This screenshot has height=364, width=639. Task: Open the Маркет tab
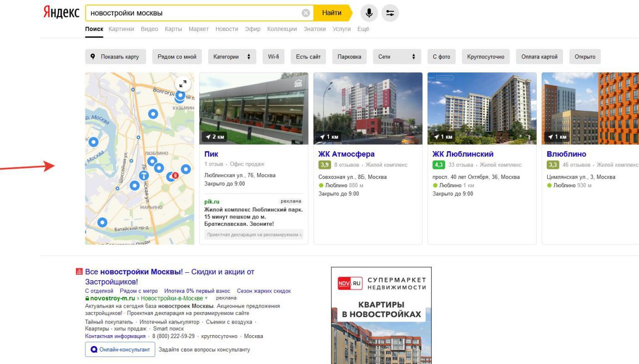pyautogui.click(x=199, y=29)
